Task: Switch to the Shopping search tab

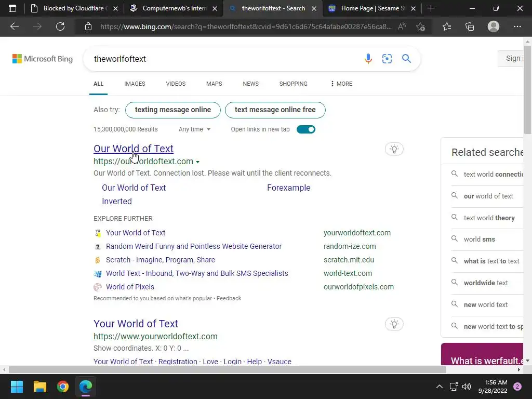Action: (294, 84)
